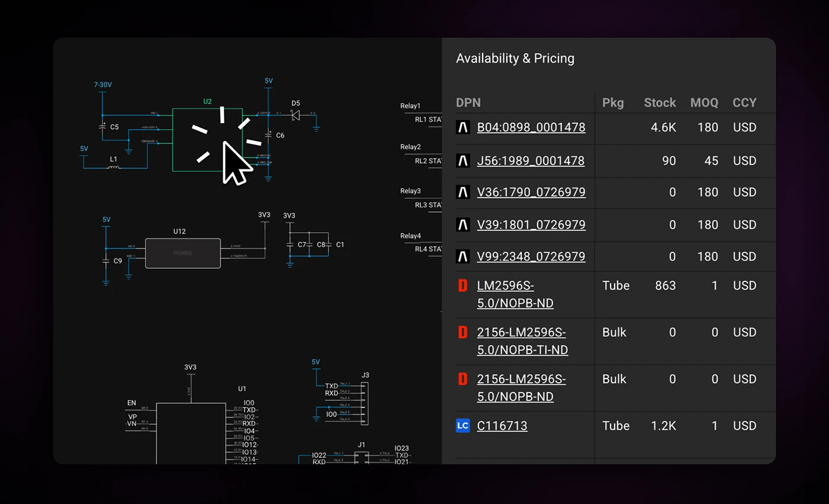829x504 pixels.
Task: Click the Arrow icon beside V99:2348_0726979
Action: pyautogui.click(x=464, y=256)
